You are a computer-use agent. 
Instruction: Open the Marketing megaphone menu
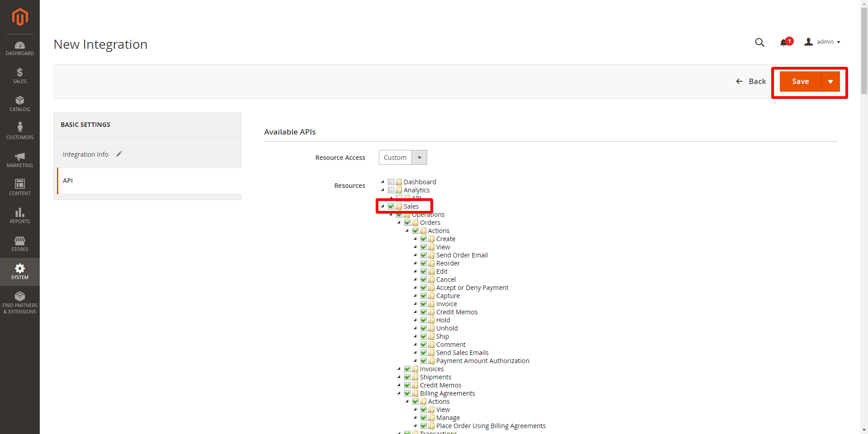(19, 160)
